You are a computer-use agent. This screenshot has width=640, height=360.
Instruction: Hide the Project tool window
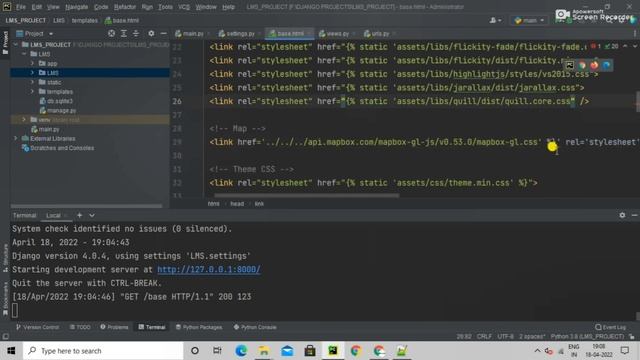click(163, 33)
